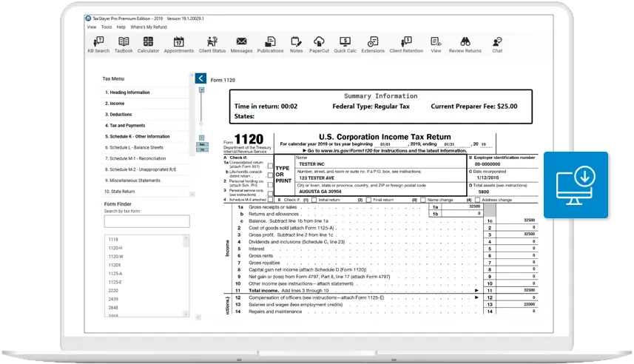Check the Address change box
The height and width of the screenshot is (364, 634).
(477, 200)
